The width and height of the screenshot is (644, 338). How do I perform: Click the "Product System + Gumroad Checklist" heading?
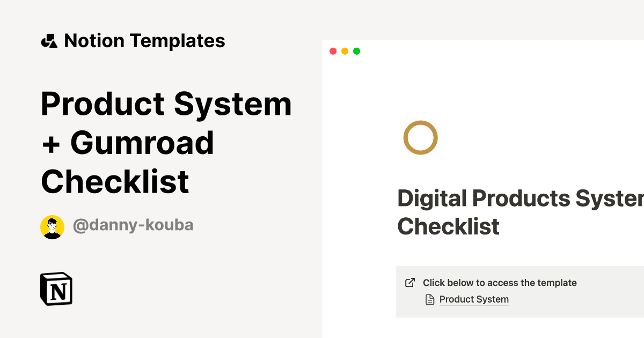click(166, 143)
